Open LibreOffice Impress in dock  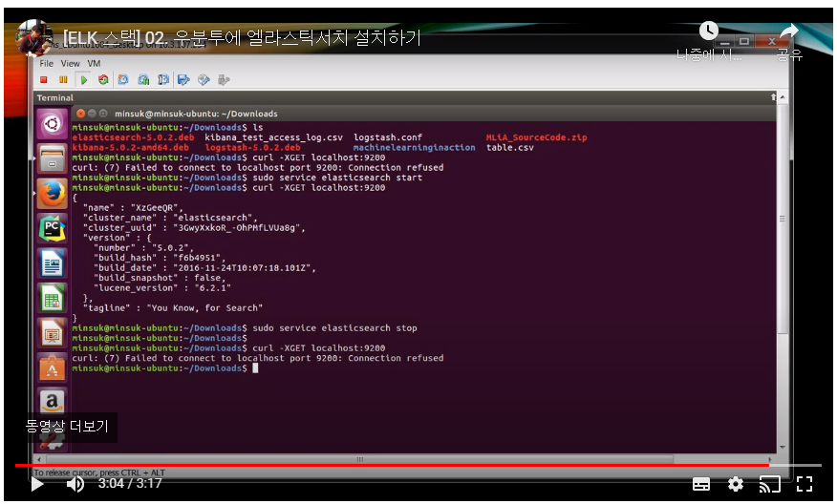point(52,333)
